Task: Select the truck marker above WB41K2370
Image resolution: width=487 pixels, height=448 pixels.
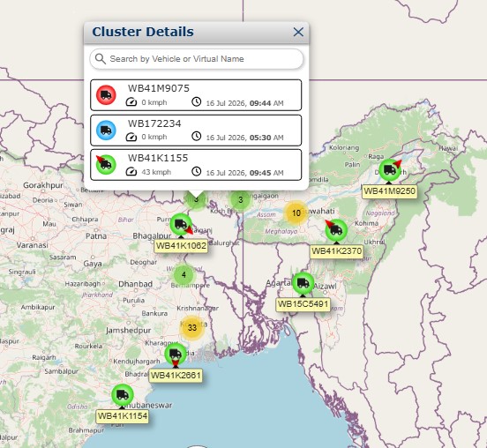Action: tap(336, 230)
